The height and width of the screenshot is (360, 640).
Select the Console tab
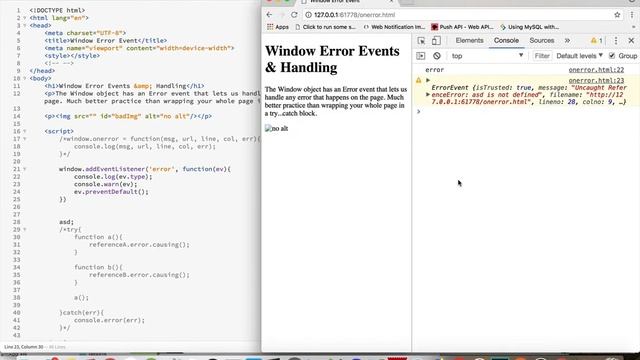pyautogui.click(x=506, y=40)
